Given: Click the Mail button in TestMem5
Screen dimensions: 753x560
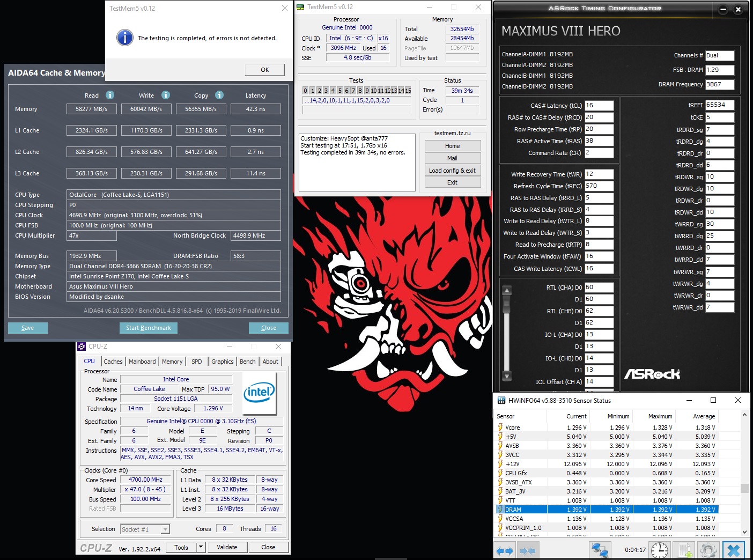Looking at the screenshot, I should (453, 158).
